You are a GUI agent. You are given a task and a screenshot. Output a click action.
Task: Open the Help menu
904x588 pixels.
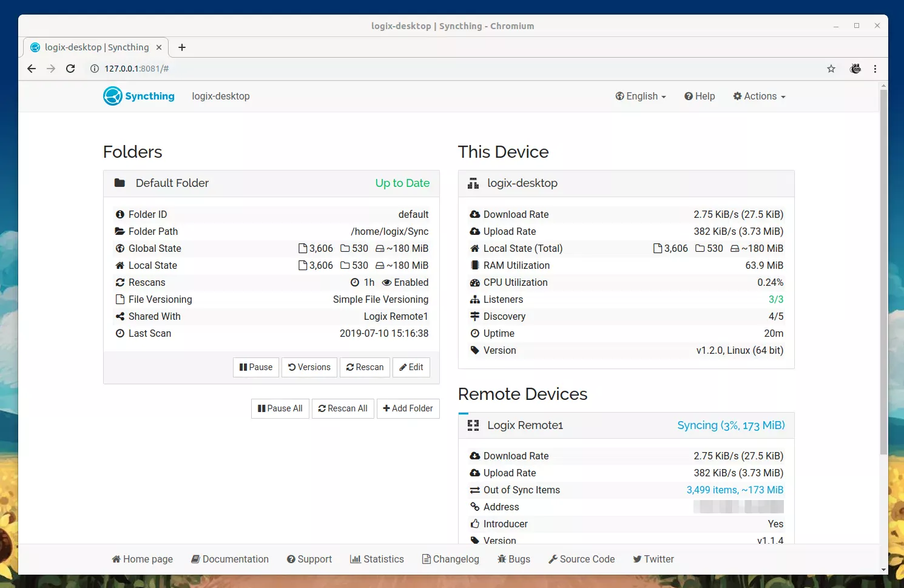click(x=699, y=96)
